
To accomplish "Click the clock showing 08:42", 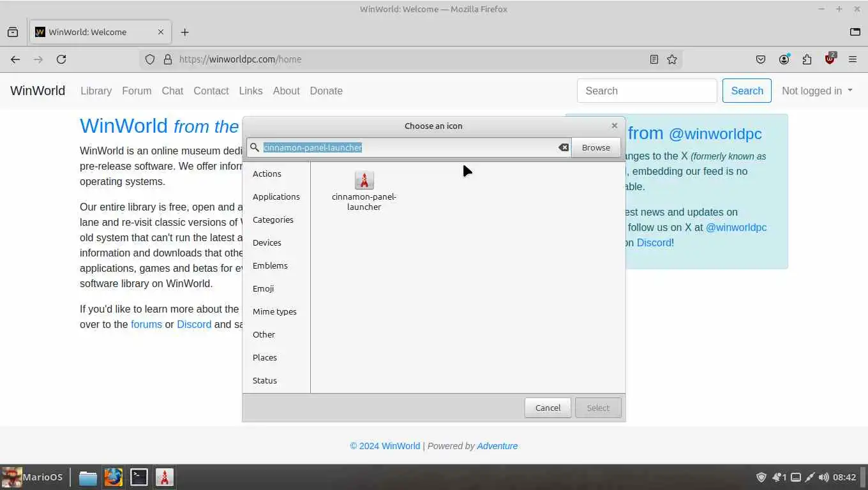I will [844, 477].
